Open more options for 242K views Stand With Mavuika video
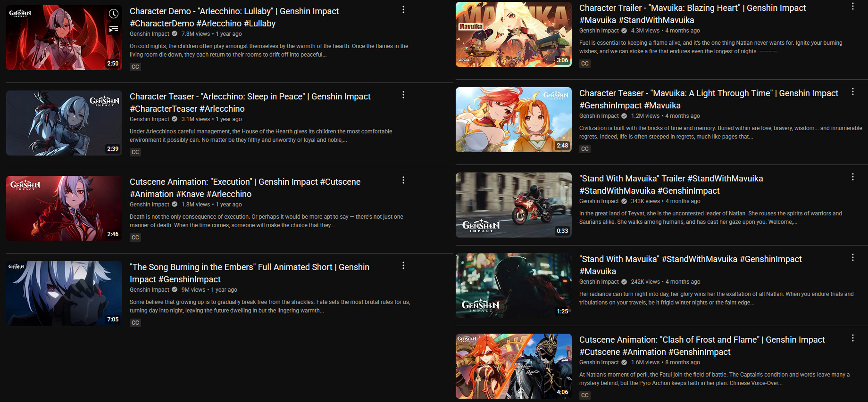Screen dimensions: 868x402 pos(853,258)
